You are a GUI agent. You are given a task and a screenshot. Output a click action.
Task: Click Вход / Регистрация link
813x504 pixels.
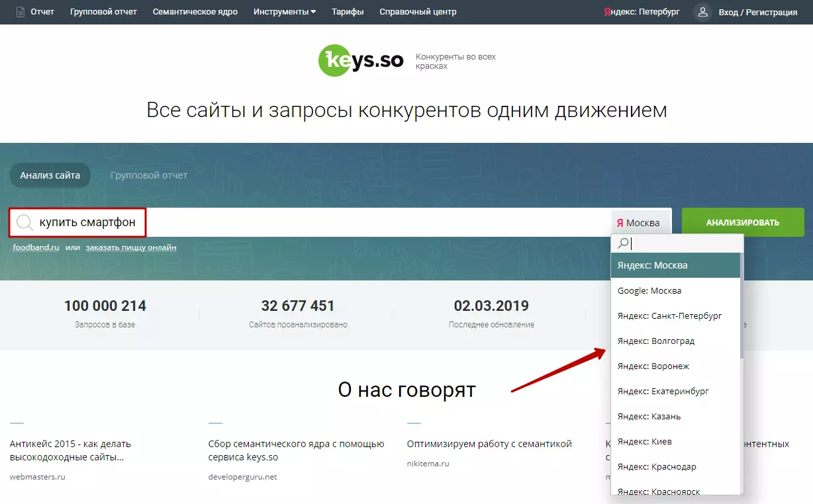click(x=758, y=12)
